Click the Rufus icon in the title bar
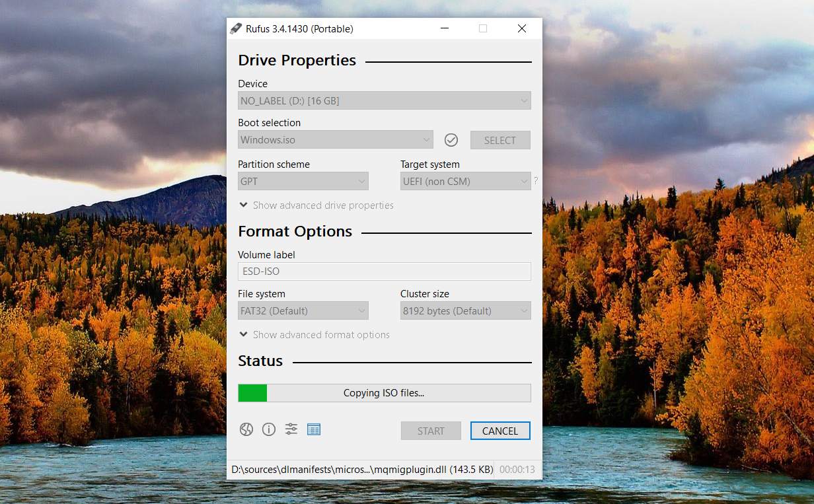 (x=235, y=28)
